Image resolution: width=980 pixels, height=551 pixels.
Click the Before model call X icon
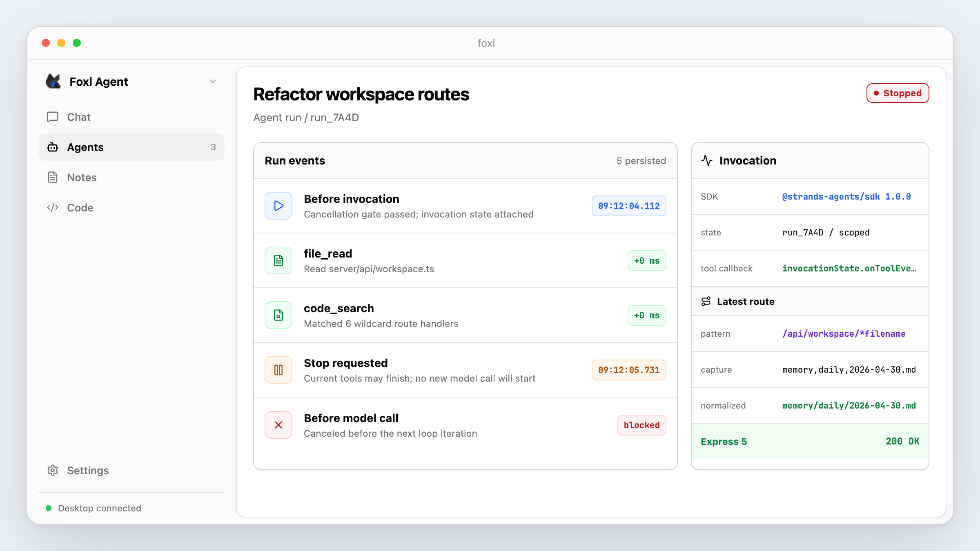tap(278, 425)
